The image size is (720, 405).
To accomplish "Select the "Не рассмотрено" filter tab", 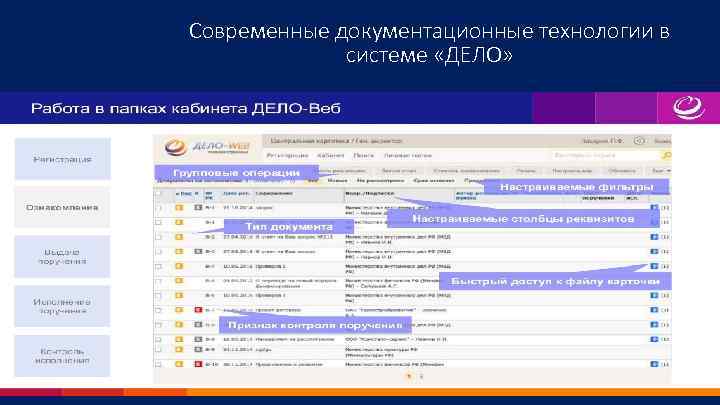I will coord(380,180).
